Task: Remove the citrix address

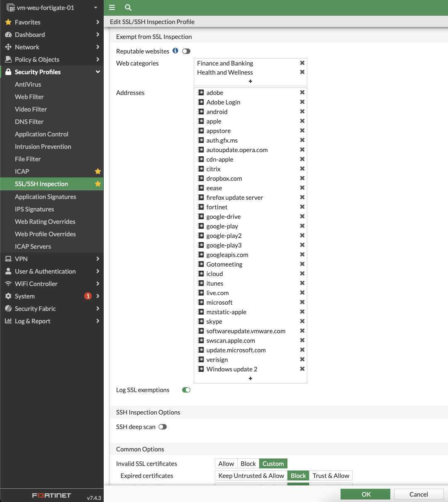Action: (x=302, y=169)
